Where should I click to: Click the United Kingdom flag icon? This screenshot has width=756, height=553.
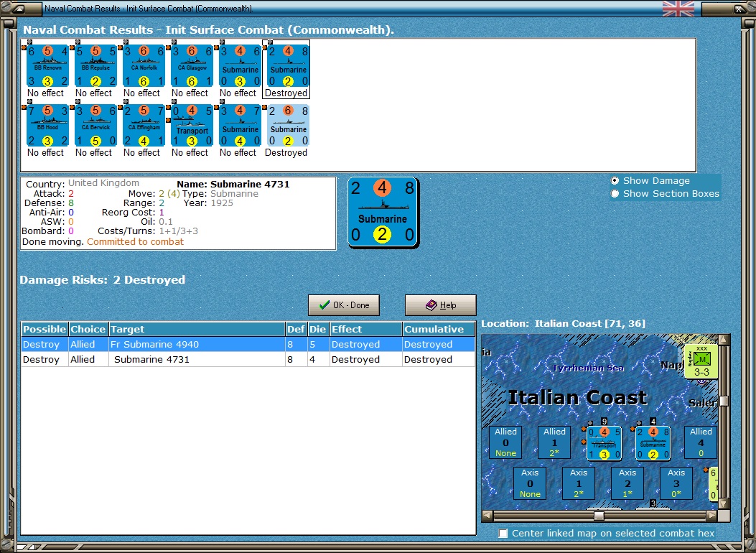click(678, 8)
